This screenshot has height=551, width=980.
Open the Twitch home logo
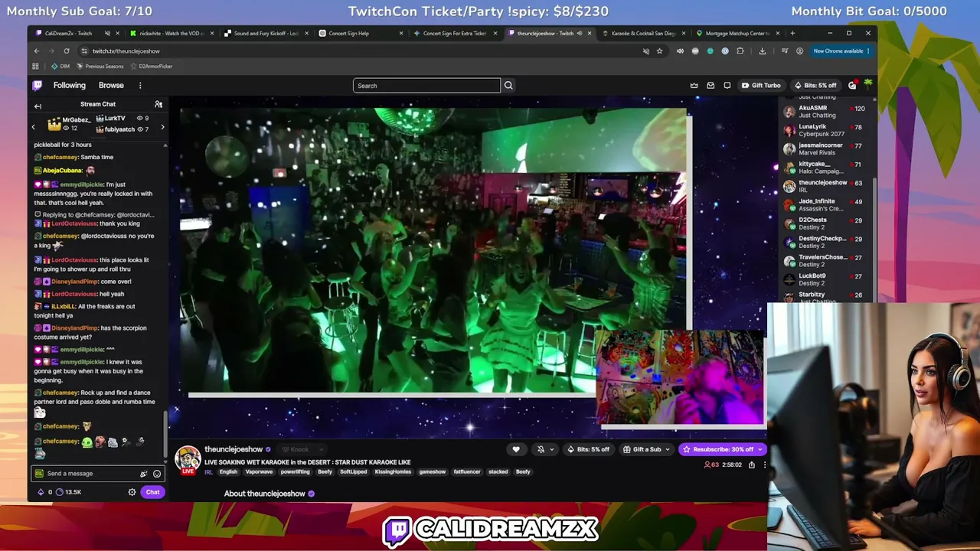tap(37, 86)
